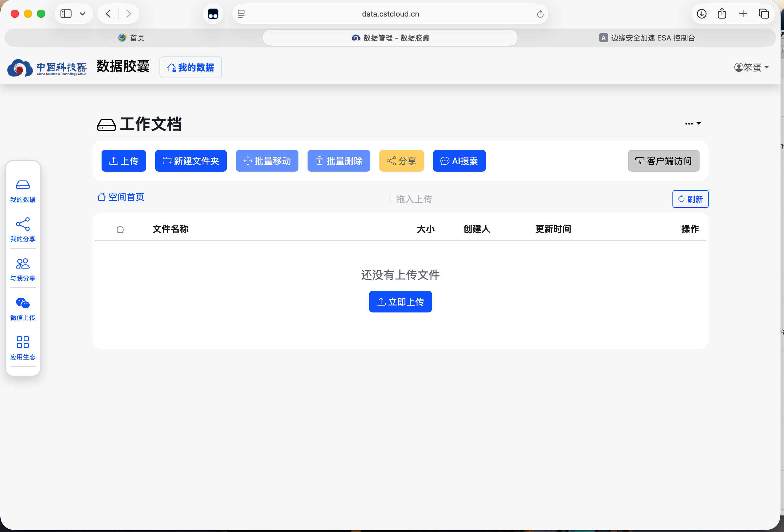
Task: Click the data.cstcloud.cn address field
Action: [390, 14]
